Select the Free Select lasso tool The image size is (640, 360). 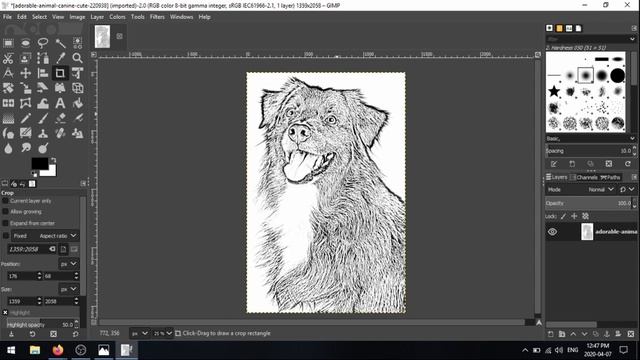pos(43,43)
